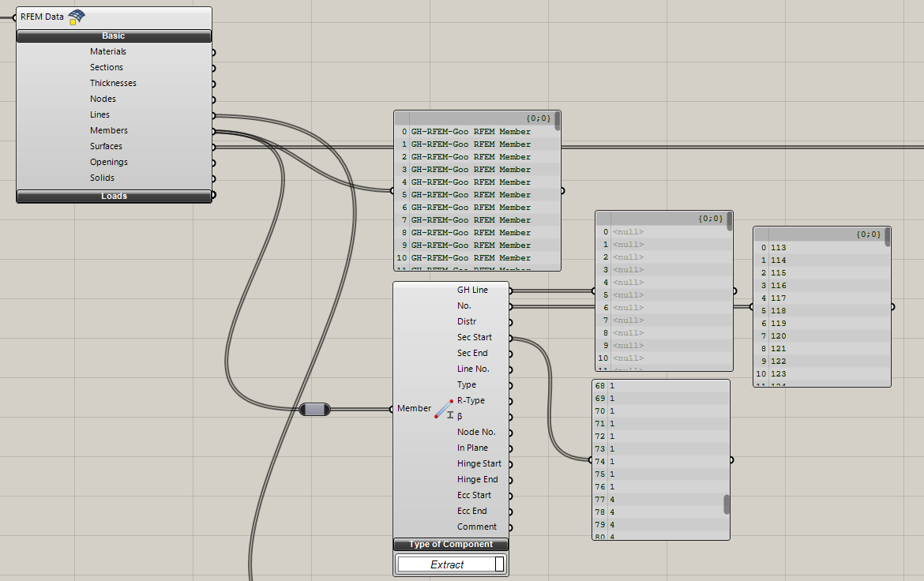Screen dimensions: 924x581
Task: Click the RFEM Data component icon
Action: click(77, 17)
